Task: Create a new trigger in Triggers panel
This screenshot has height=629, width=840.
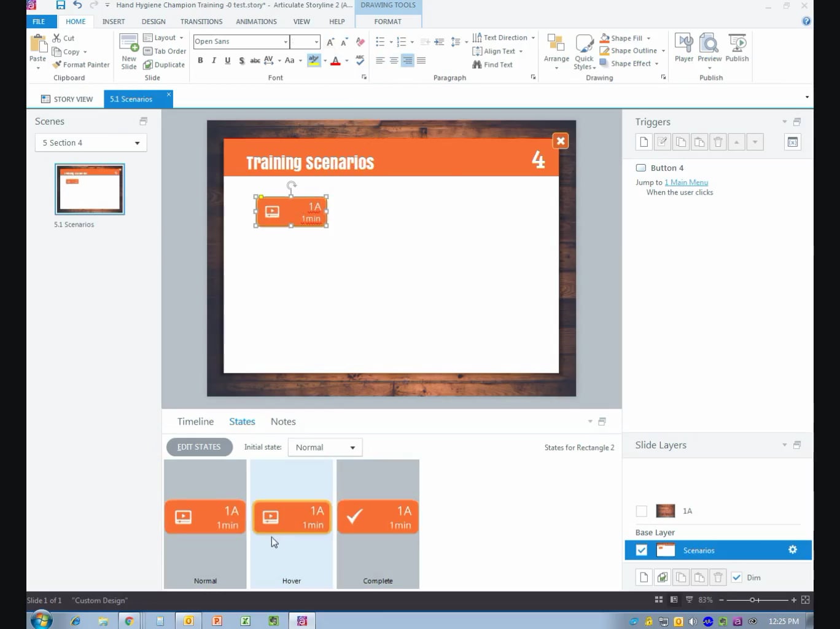Action: point(644,142)
